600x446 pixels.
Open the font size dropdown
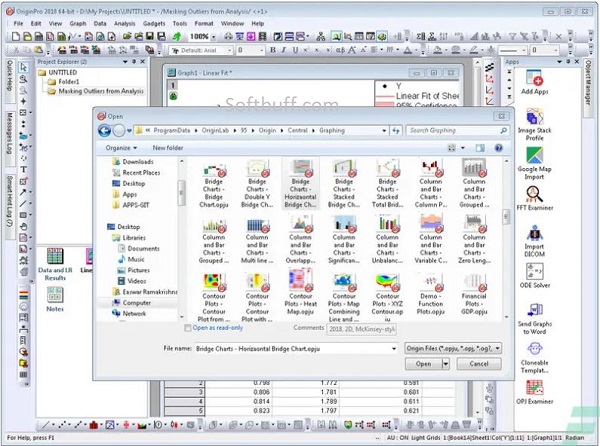[262, 50]
